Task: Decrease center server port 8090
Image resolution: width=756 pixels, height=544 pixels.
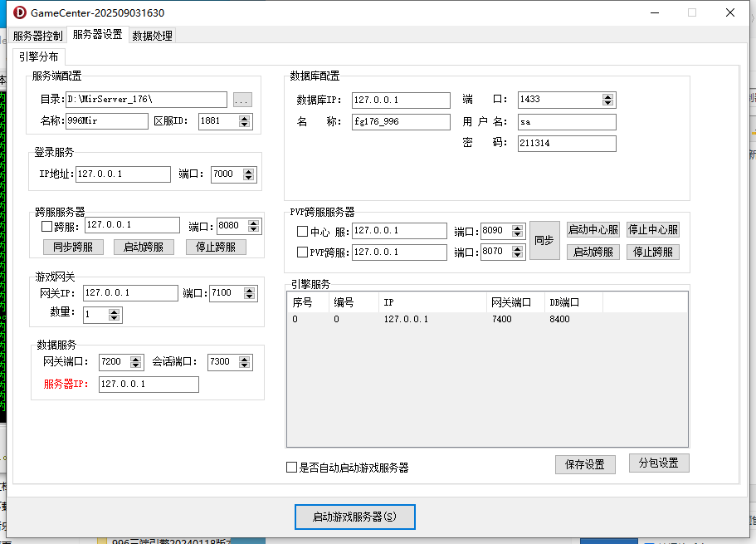Action: coord(517,234)
